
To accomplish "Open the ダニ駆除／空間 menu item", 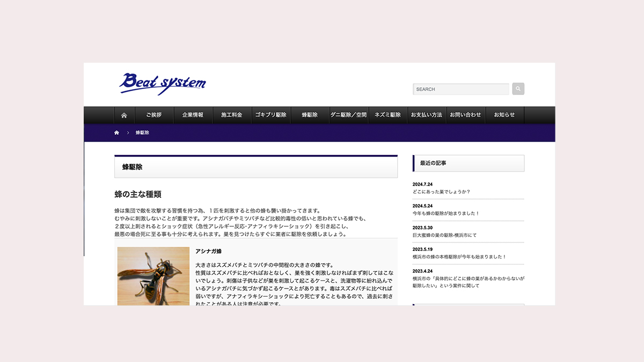I will [x=348, y=115].
